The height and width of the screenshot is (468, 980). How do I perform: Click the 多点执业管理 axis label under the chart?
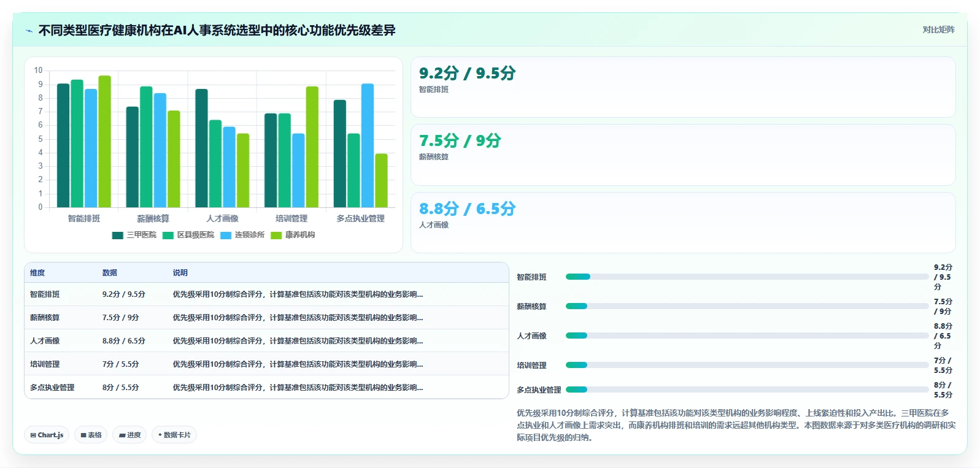click(x=360, y=218)
